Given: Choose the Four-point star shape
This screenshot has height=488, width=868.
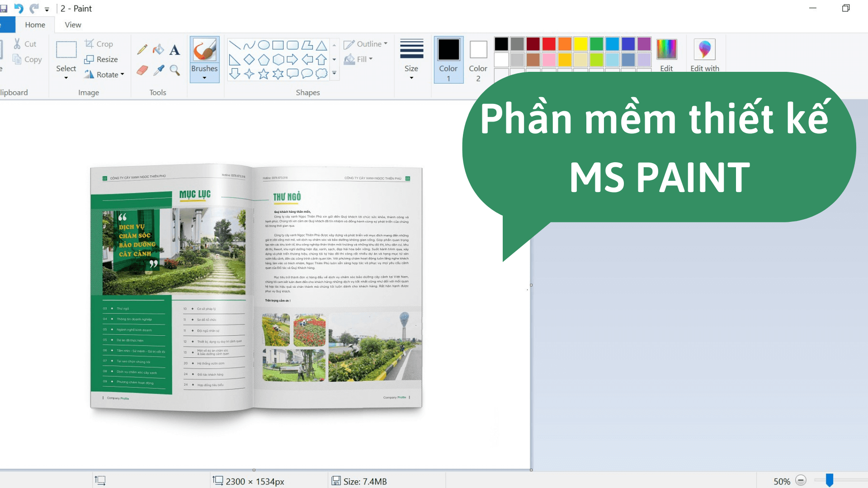Looking at the screenshot, I should tap(249, 74).
